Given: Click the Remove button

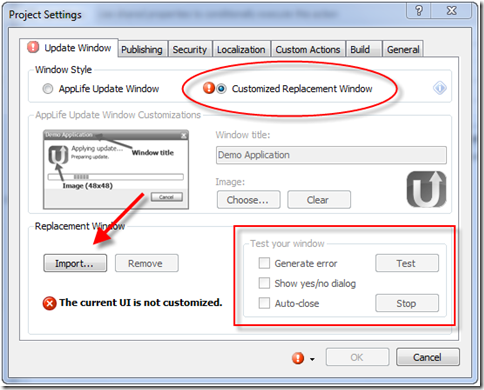Looking at the screenshot, I should (147, 263).
